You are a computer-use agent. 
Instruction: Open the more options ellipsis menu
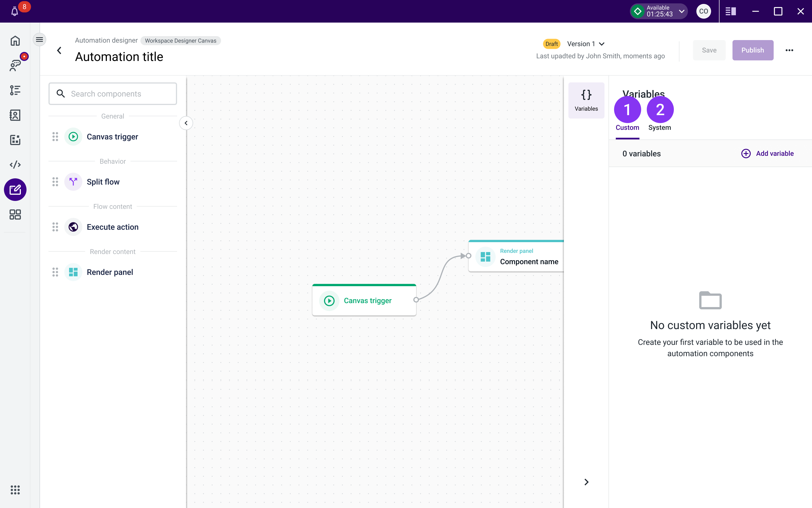click(789, 51)
